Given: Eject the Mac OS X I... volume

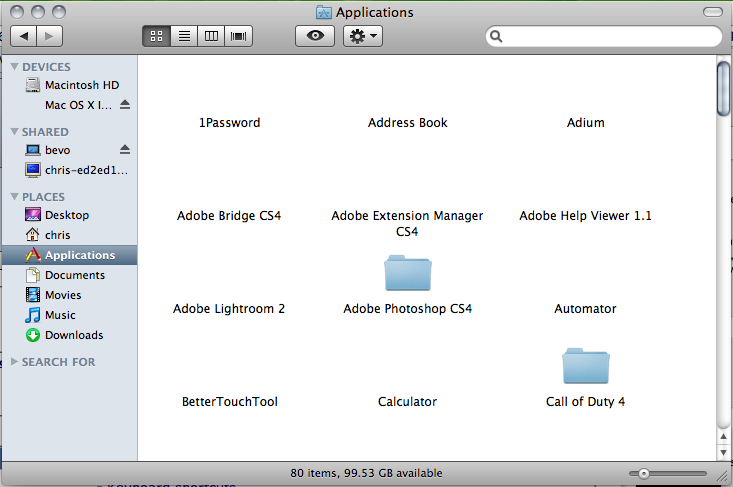Looking at the screenshot, I should (x=125, y=104).
